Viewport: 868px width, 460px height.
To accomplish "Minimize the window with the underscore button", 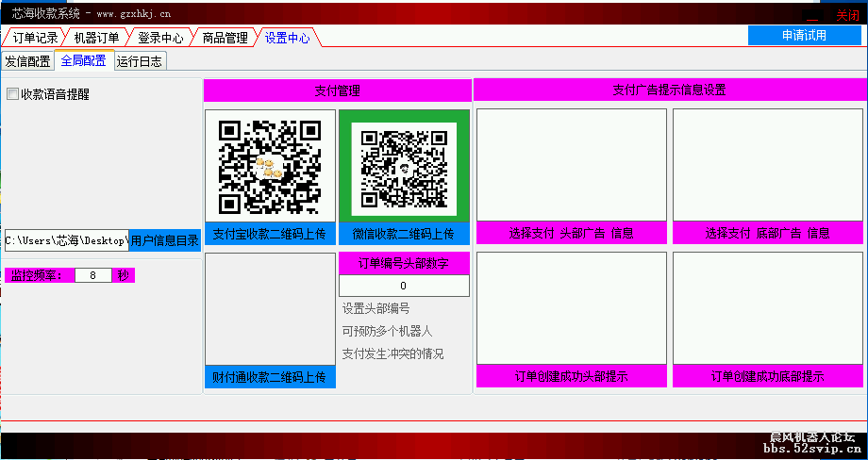I will (811, 16).
